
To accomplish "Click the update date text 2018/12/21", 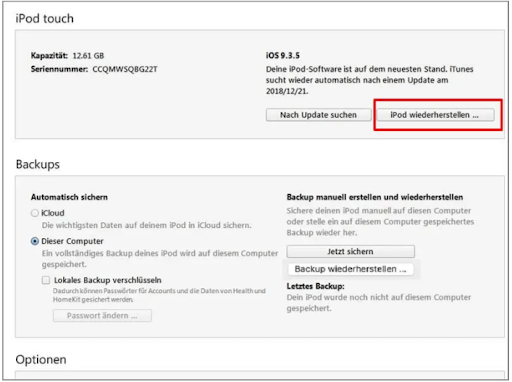I will tap(286, 91).
